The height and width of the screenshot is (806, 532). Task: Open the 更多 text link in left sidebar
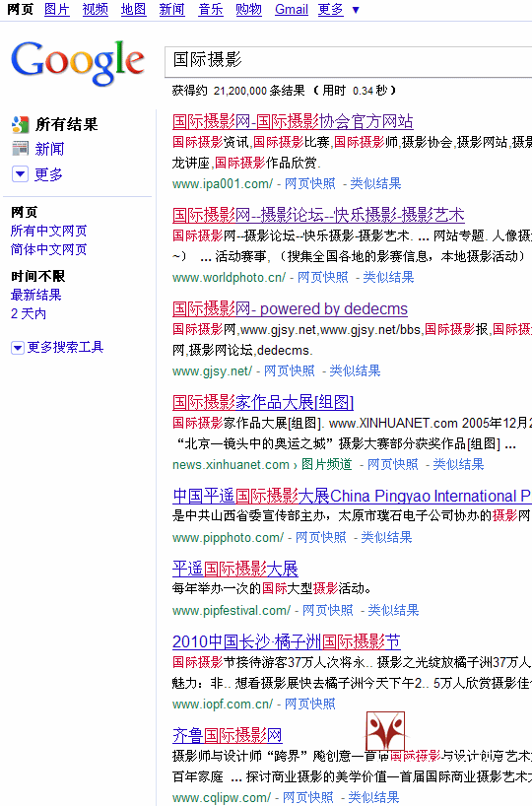[48, 174]
